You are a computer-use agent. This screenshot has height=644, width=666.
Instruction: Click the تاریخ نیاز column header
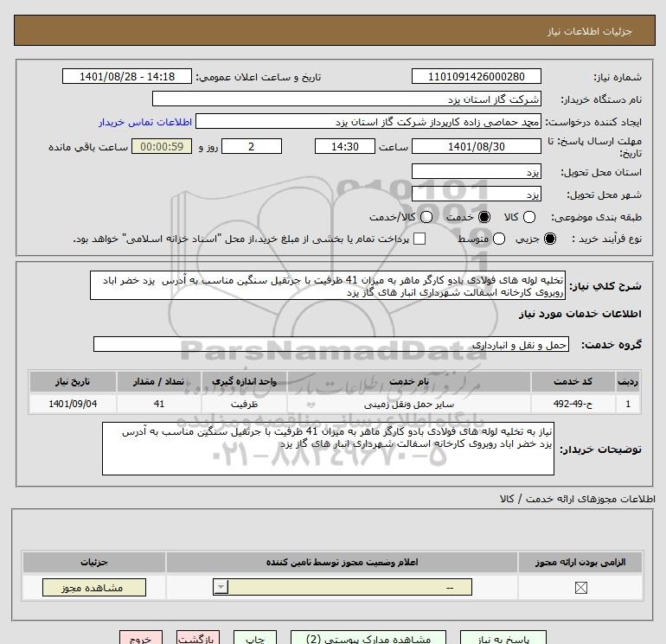click(x=73, y=381)
